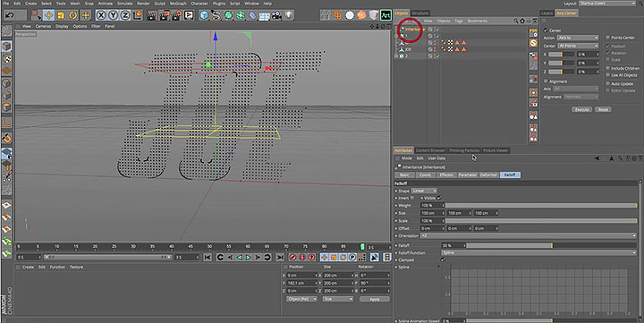Click the white gear toolbar icon
The height and width of the screenshot is (323, 644).
(x=350, y=15)
